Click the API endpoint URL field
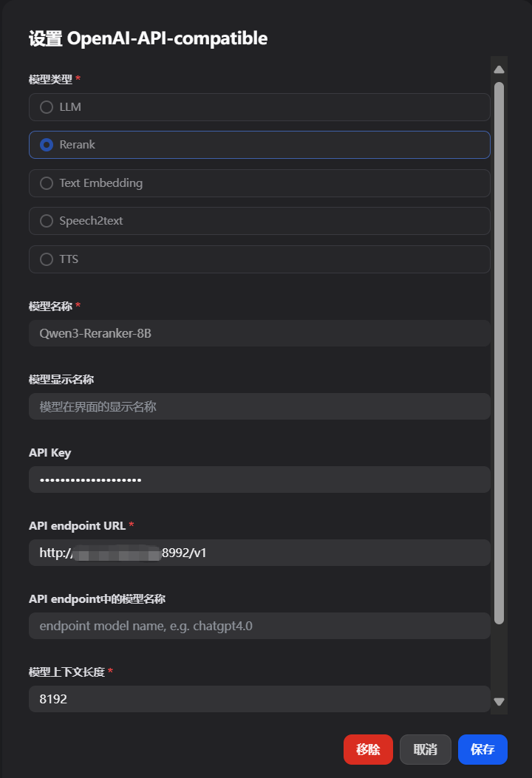 point(259,552)
